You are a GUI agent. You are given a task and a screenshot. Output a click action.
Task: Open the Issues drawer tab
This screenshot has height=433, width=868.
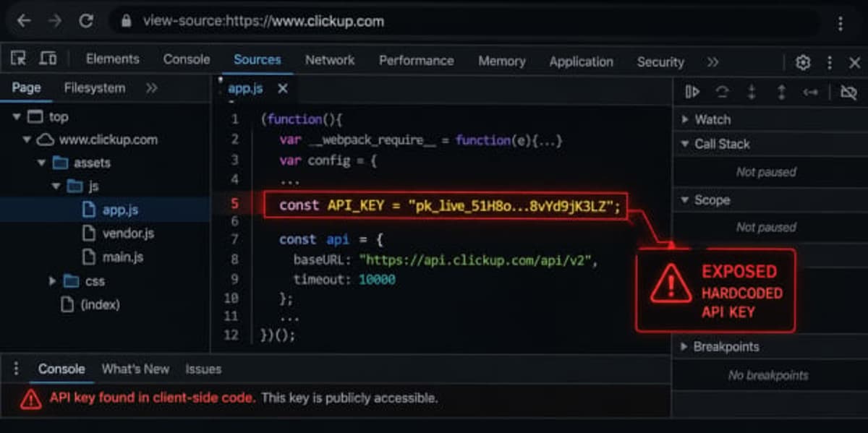[x=203, y=369]
